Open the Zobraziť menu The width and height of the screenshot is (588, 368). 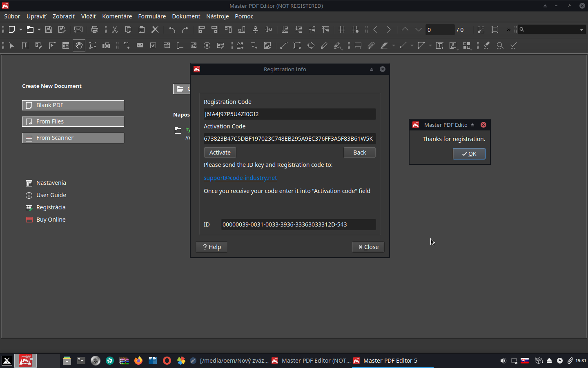64,16
